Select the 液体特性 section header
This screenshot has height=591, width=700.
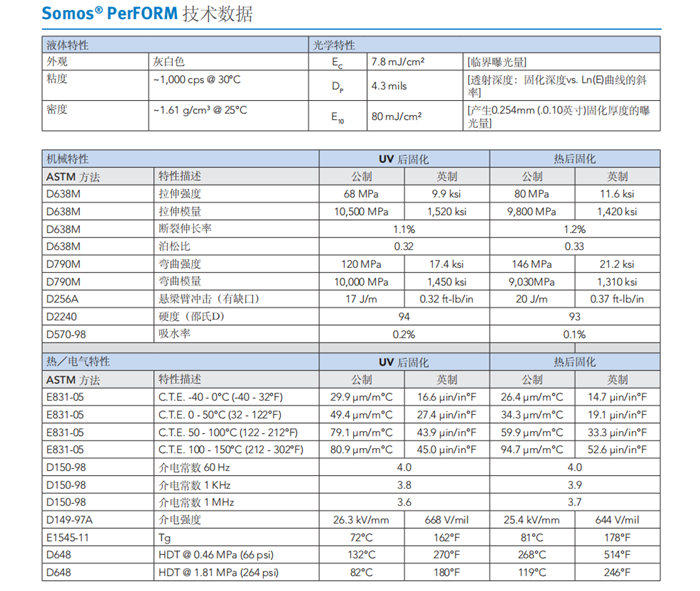click(x=68, y=45)
